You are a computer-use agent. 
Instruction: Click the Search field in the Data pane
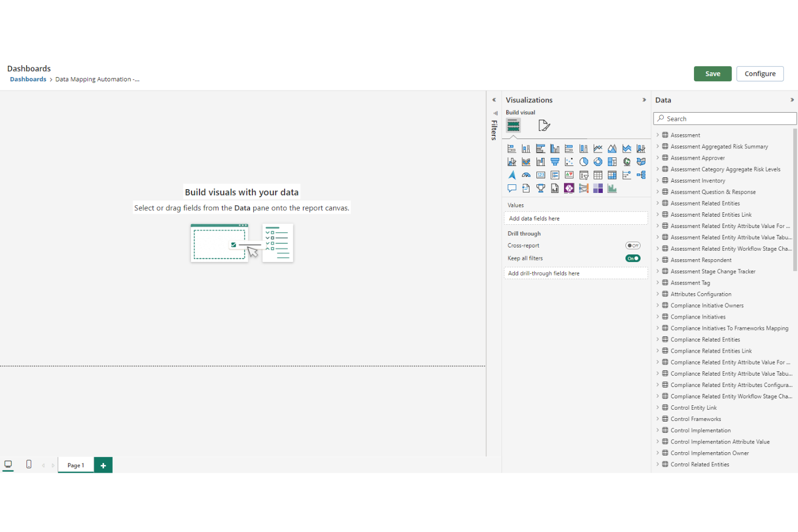(724, 118)
